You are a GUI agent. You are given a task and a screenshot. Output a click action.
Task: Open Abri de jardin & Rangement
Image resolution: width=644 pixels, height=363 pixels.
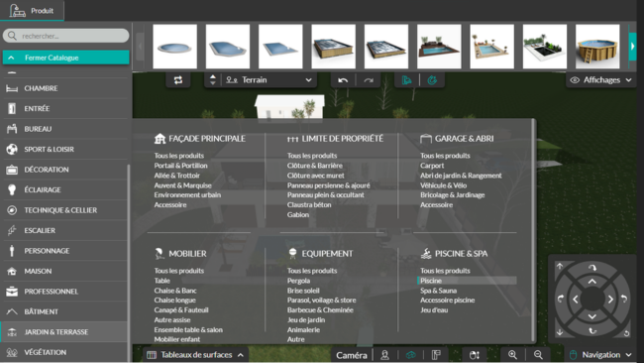461,176
